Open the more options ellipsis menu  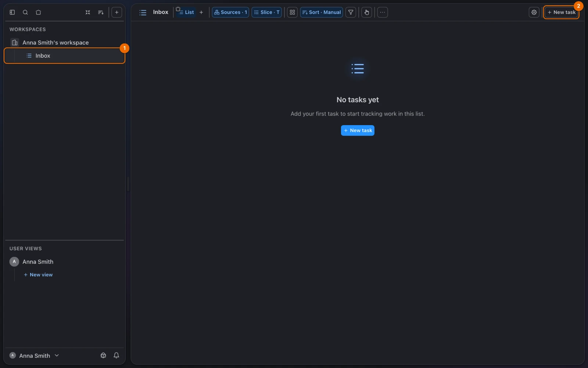coord(383,12)
